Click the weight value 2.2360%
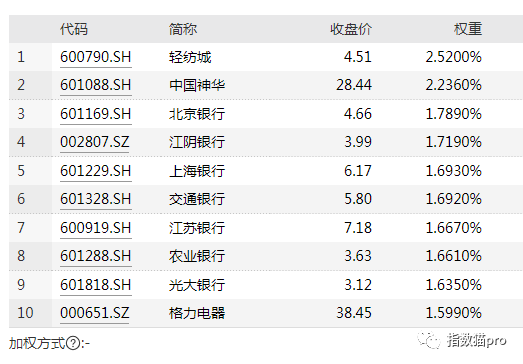Viewport: 523px width, 364px height. 454,85
